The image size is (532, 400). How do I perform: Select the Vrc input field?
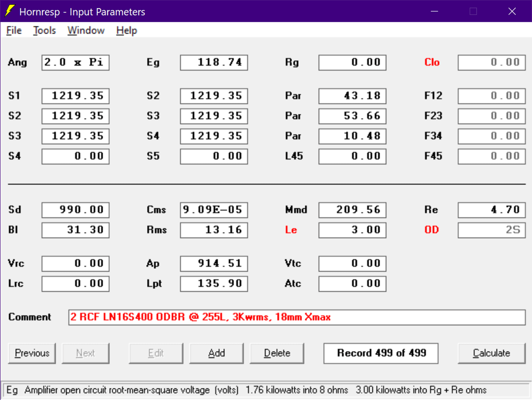[x=75, y=264]
